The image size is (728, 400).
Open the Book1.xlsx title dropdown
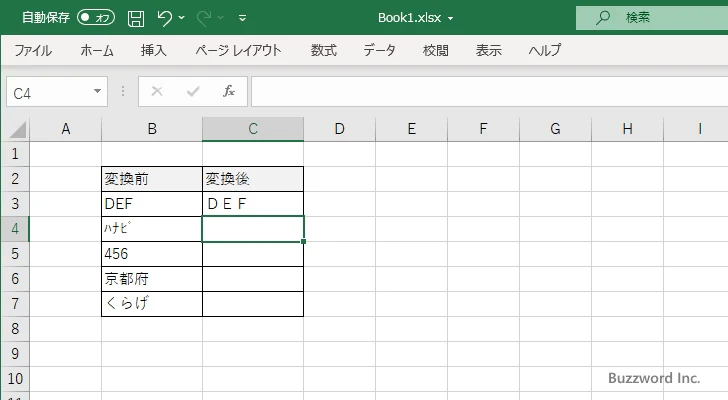click(450, 19)
